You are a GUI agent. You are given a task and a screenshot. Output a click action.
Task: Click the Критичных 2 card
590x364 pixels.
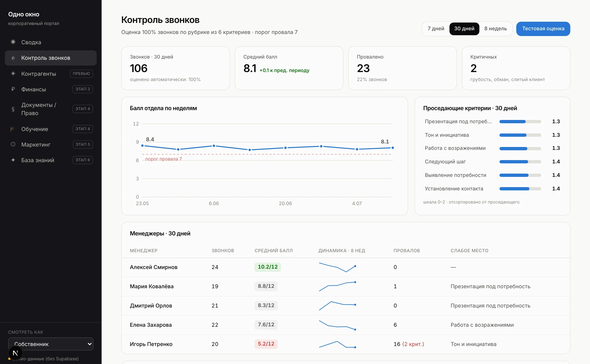pos(516,68)
